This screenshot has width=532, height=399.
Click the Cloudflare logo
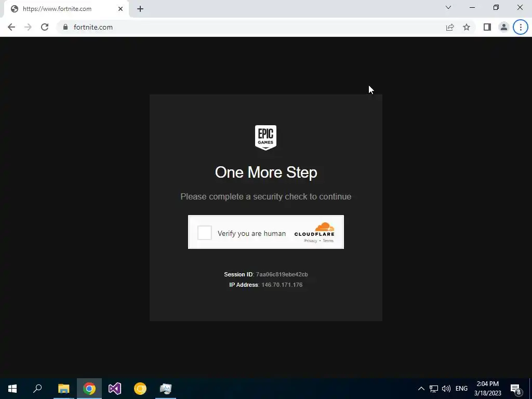(314, 229)
